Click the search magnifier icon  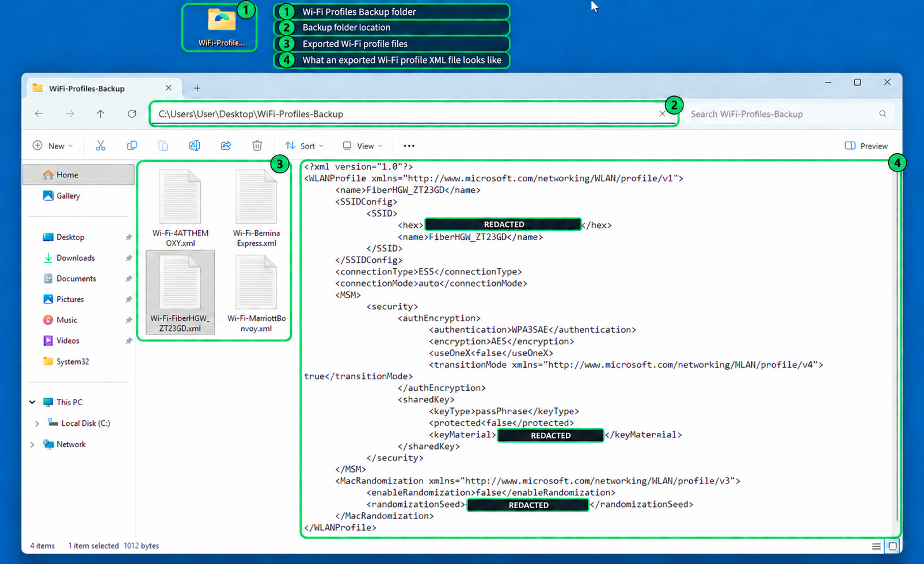tap(883, 113)
